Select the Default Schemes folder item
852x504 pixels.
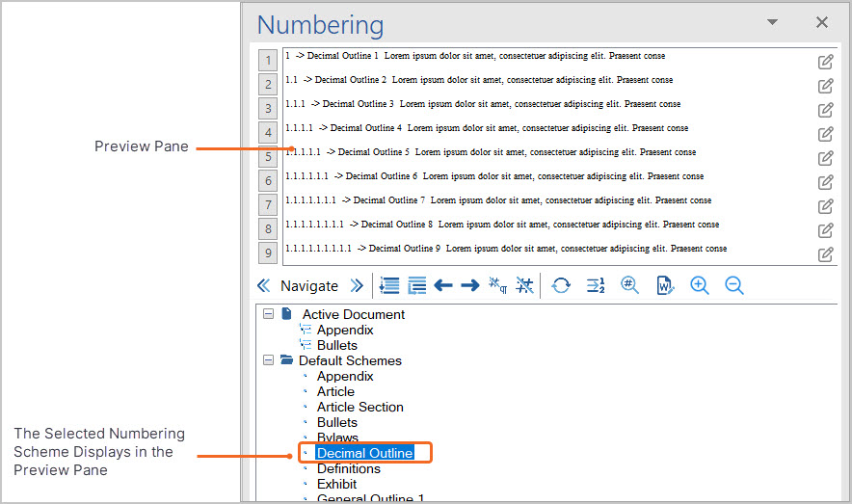(x=350, y=360)
